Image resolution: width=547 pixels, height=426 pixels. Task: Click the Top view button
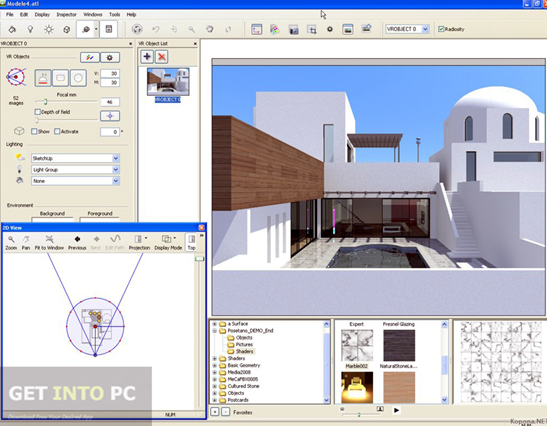tap(192, 242)
